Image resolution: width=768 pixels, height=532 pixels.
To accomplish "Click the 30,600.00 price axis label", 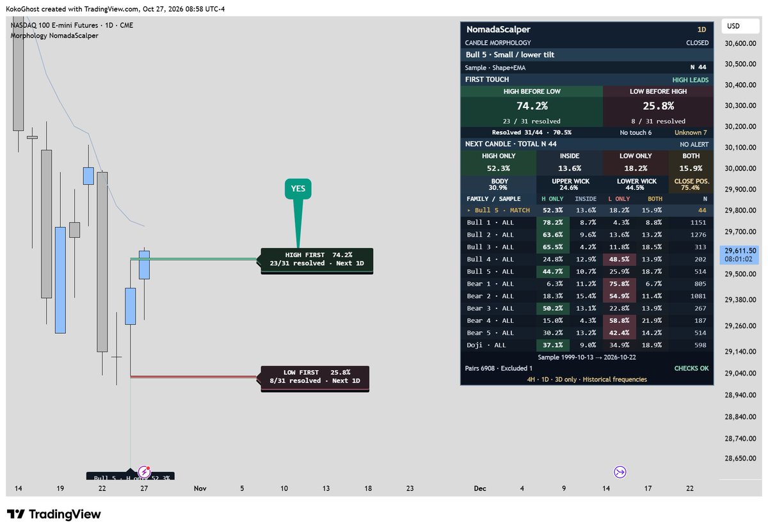I will click(740, 43).
